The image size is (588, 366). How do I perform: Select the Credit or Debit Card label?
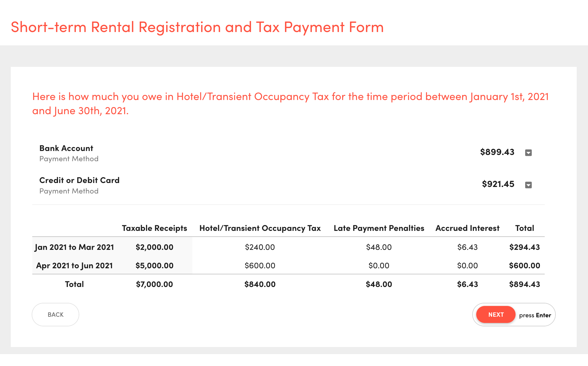tap(79, 180)
